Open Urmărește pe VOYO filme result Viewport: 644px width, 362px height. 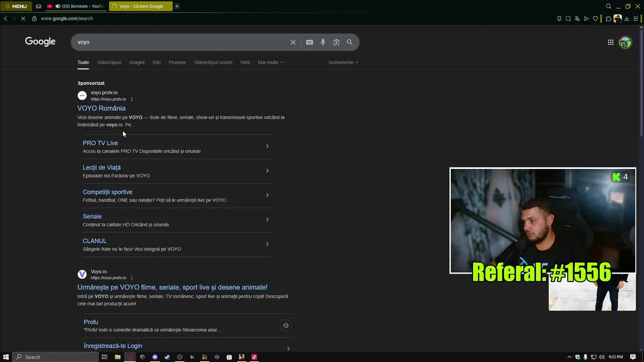(173, 287)
